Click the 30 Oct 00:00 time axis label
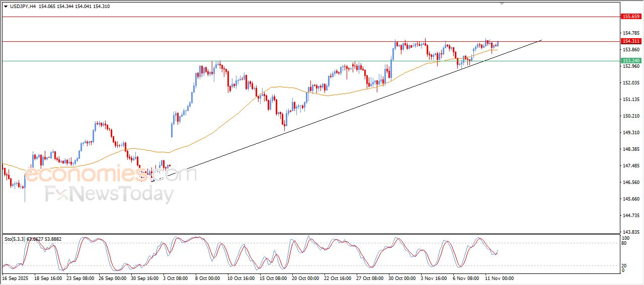 (x=403, y=278)
